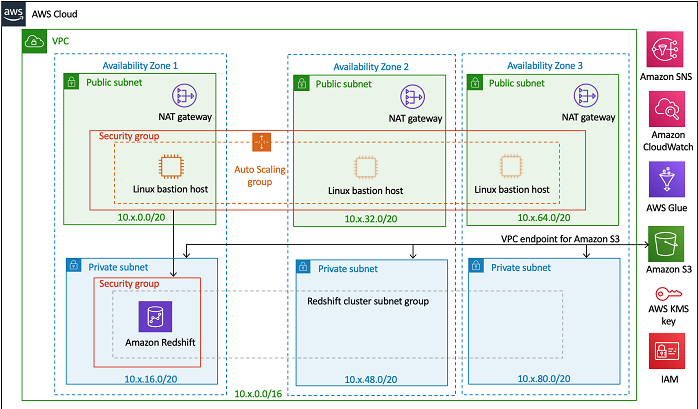Click 'Private subnet' label in Zone 2

[x=348, y=269]
